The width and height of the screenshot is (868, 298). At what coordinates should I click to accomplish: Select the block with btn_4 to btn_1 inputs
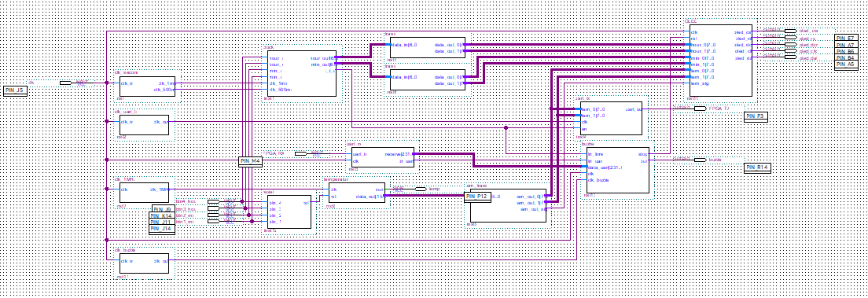point(289,212)
